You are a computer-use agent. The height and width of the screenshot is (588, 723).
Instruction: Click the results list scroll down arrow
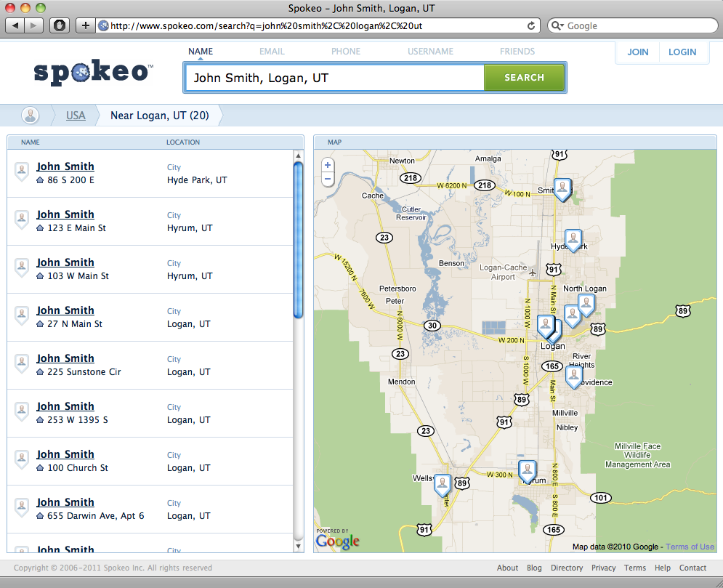(299, 546)
